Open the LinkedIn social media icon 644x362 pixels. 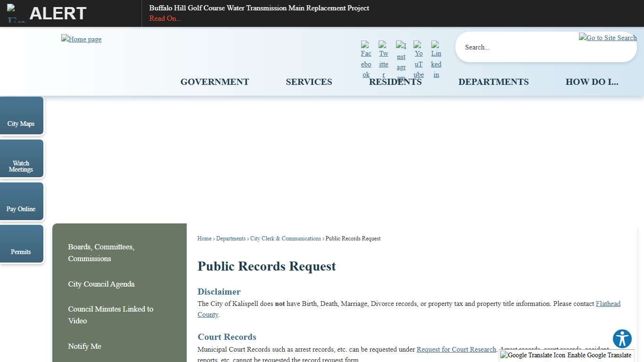click(436, 59)
